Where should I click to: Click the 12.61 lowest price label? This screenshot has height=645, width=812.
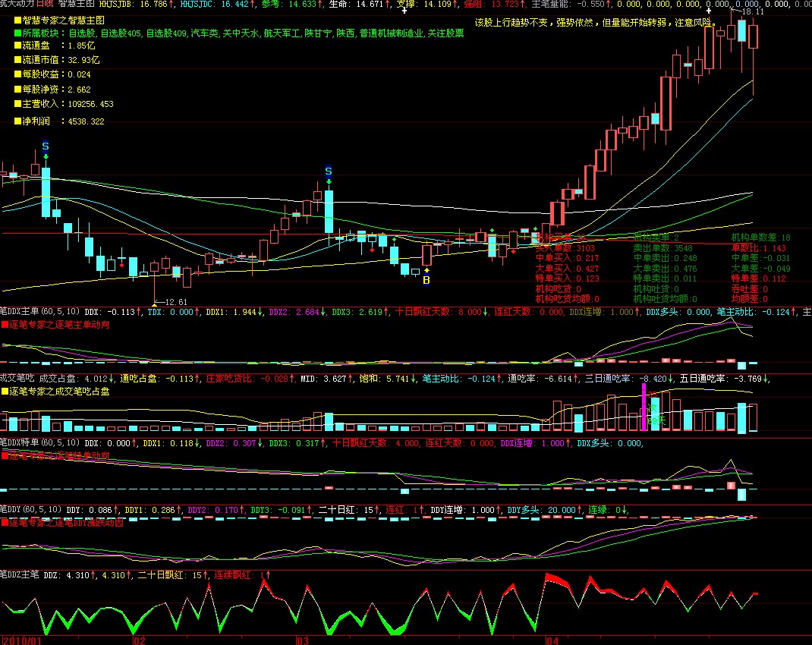coord(175,302)
